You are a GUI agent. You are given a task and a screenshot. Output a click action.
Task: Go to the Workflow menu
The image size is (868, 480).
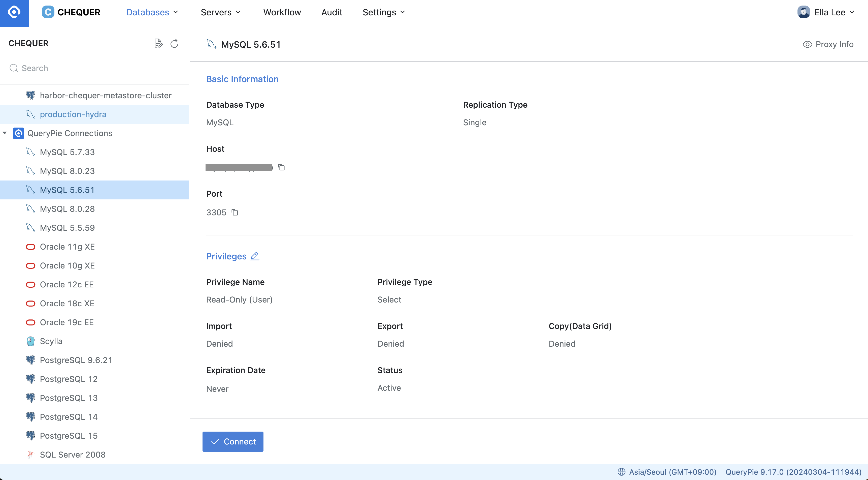pyautogui.click(x=282, y=12)
